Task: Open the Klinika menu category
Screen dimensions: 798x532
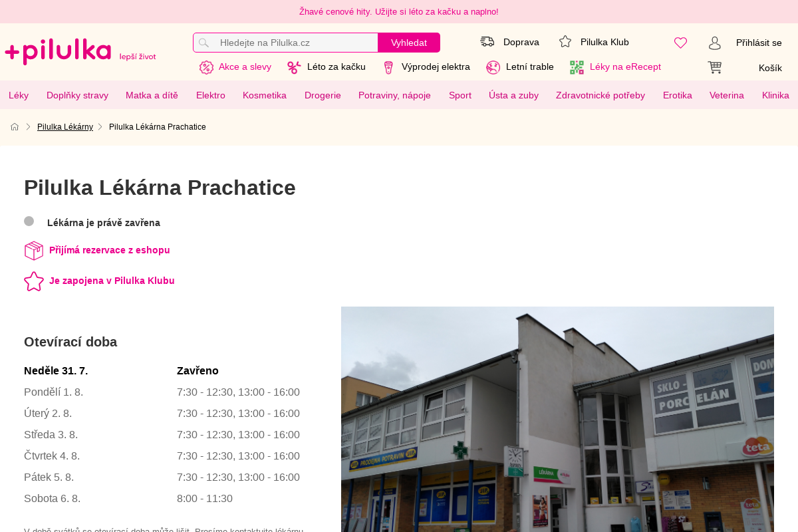Action: (x=775, y=95)
